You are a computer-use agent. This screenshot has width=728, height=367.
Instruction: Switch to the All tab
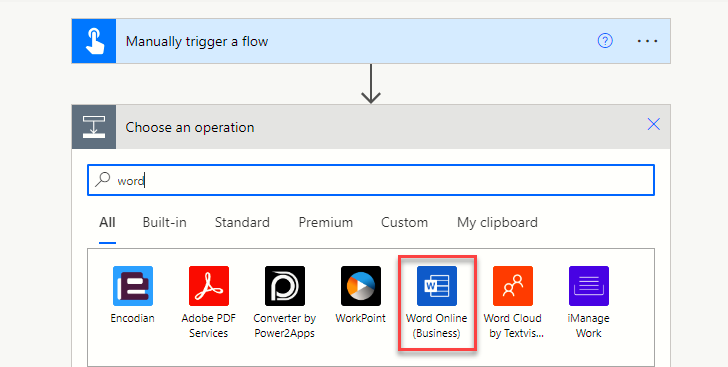[x=107, y=223]
